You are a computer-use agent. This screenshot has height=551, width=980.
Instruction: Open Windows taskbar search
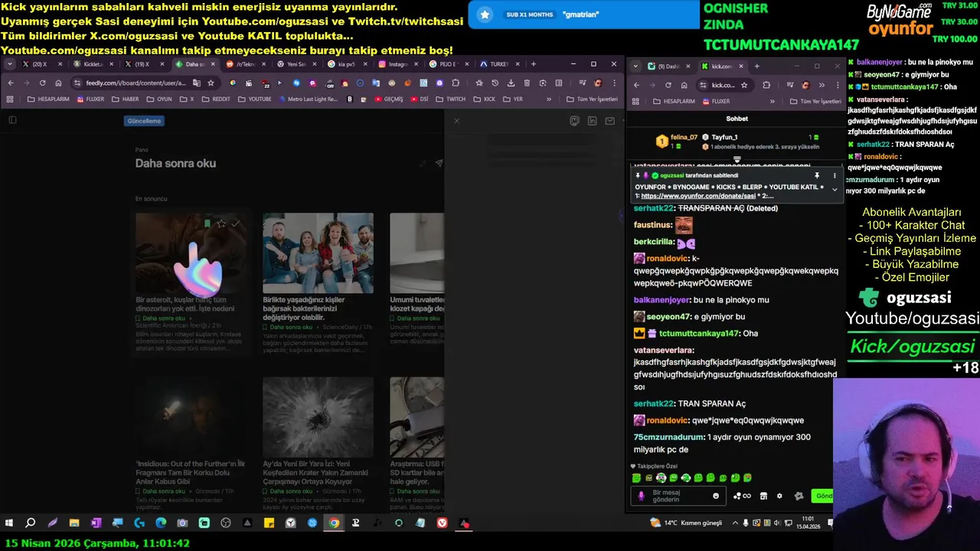tap(31, 523)
